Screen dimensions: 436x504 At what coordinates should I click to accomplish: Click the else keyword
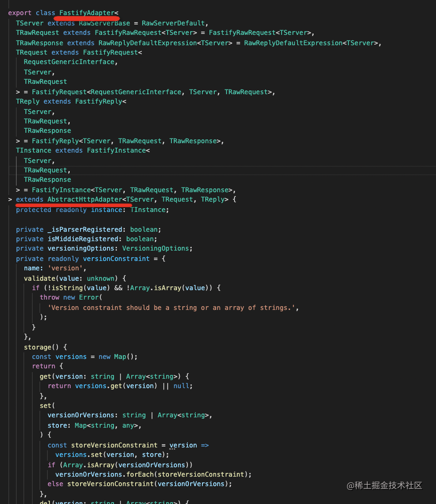point(55,484)
